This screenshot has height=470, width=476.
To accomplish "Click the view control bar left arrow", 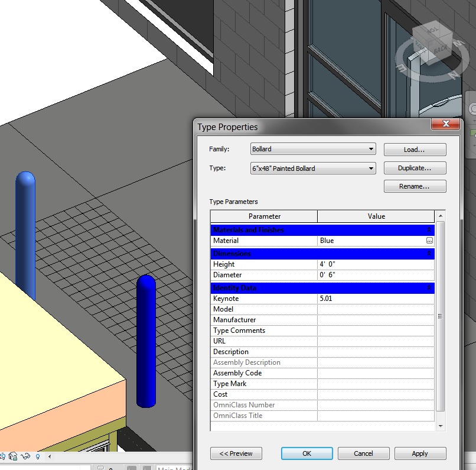I will click(50, 456).
